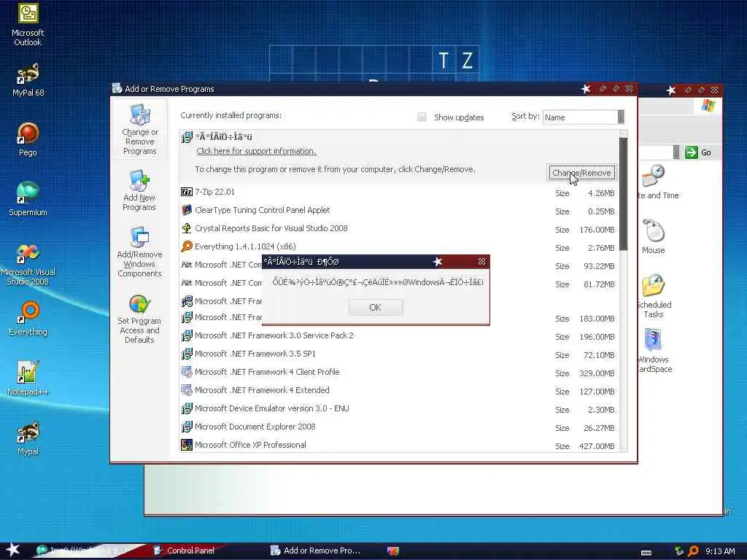Click the taskbar clock showing 9:13 AM

[x=720, y=551]
